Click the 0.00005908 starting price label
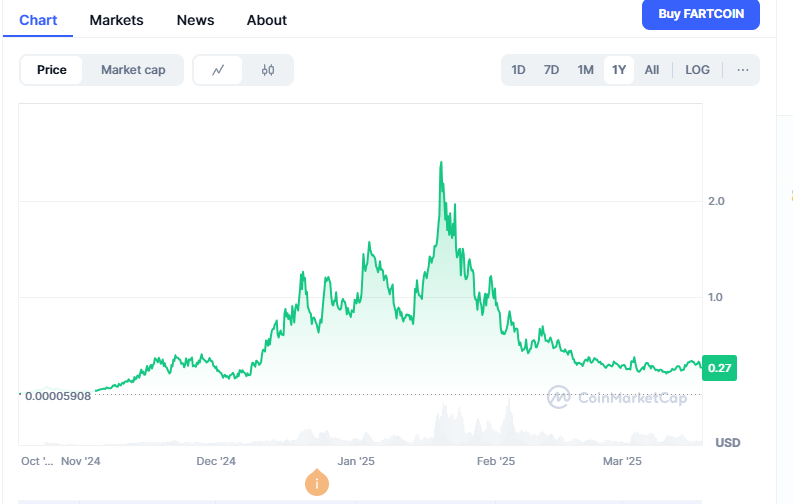Viewport: 793px width, 504px height. coord(58,396)
